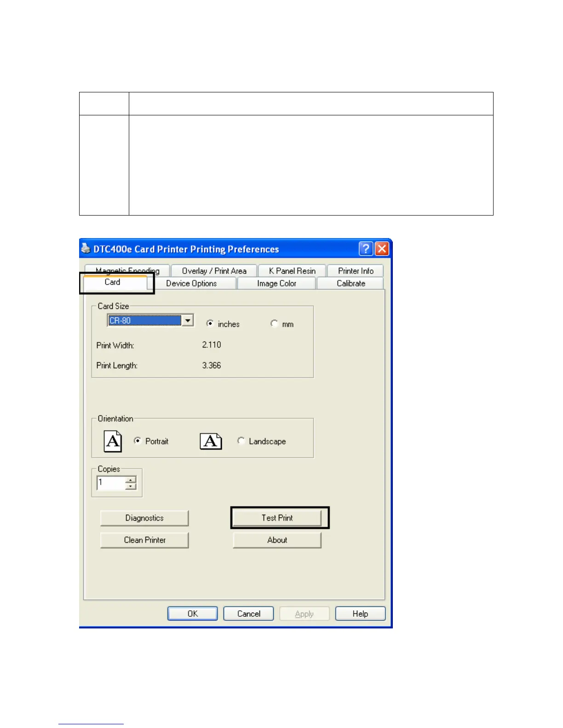Decrease Copies with the down arrow
The image size is (563, 728).
[x=131, y=486]
